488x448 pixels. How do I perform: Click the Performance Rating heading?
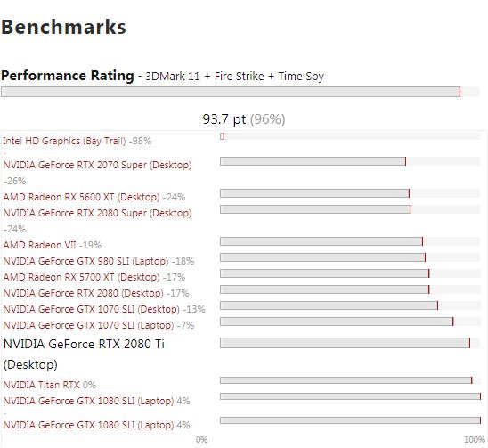tap(68, 76)
